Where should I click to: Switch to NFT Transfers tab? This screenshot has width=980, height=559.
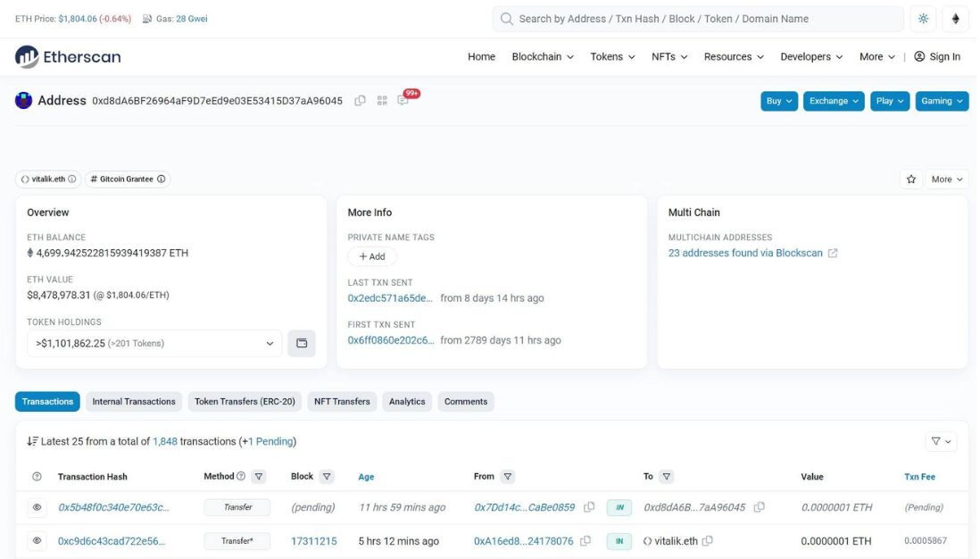pyautogui.click(x=342, y=402)
